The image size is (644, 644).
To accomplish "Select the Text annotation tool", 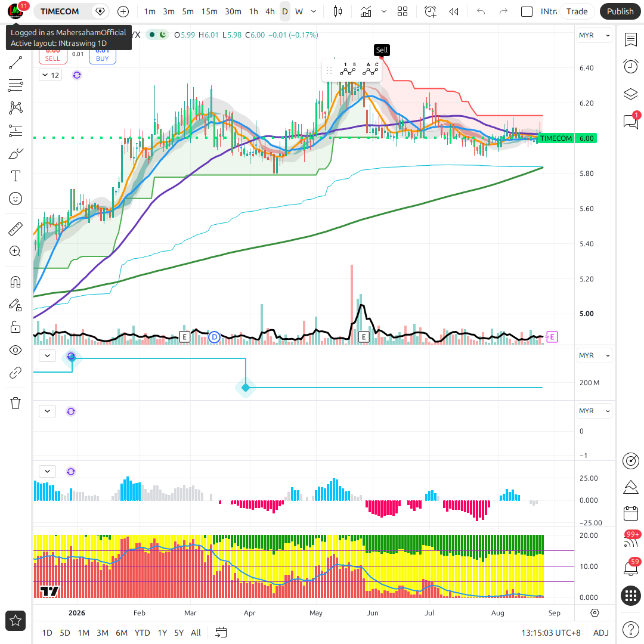I will [16, 176].
